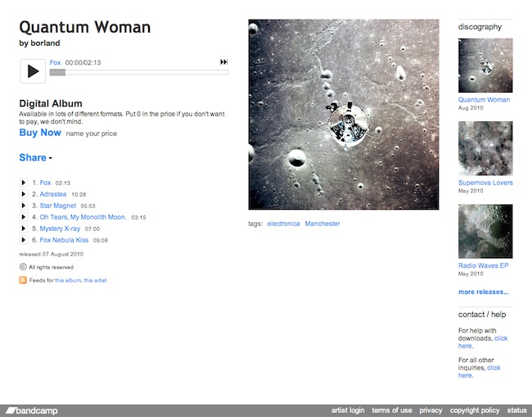The width and height of the screenshot is (532, 417).
Task: Click the Radio Waves EP discography title link
Action: pyautogui.click(x=483, y=265)
